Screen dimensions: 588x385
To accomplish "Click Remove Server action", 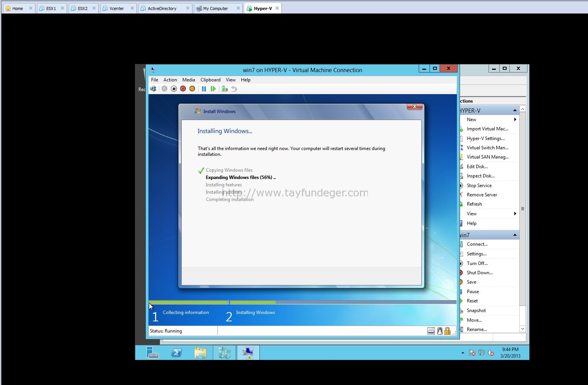I will (482, 195).
